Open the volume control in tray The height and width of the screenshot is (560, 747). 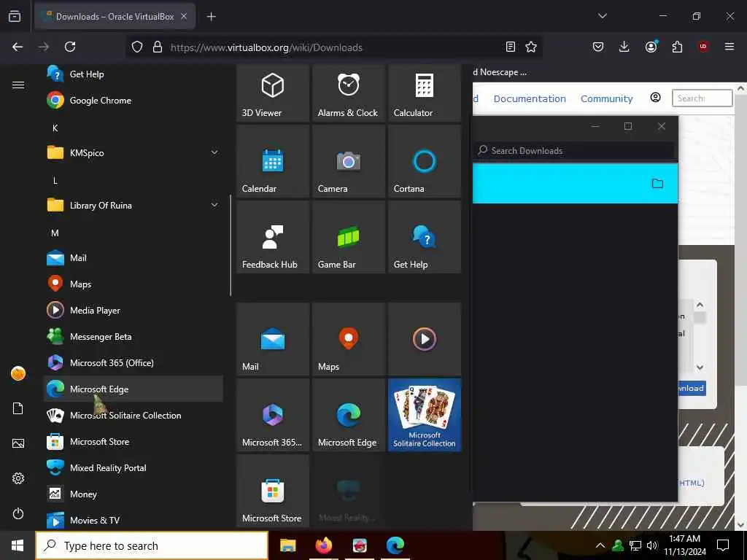(x=652, y=545)
